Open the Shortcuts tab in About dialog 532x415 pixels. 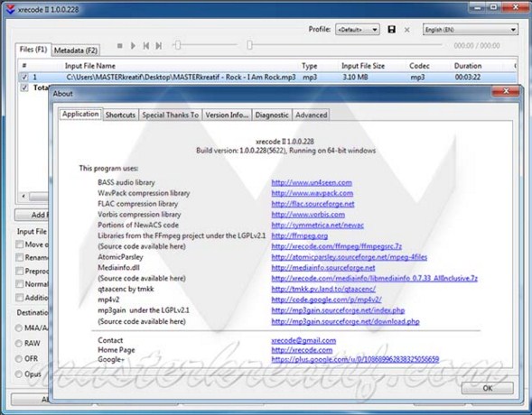tap(120, 115)
